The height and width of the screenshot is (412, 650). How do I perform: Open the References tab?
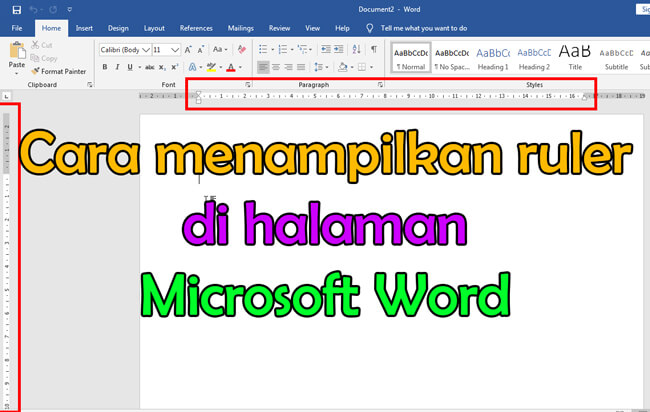coord(196,28)
